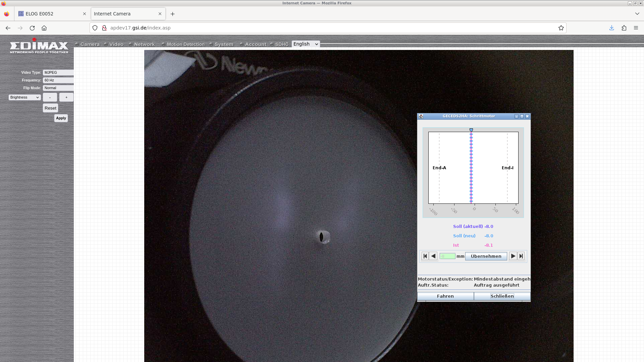Click the Apply button

click(61, 118)
